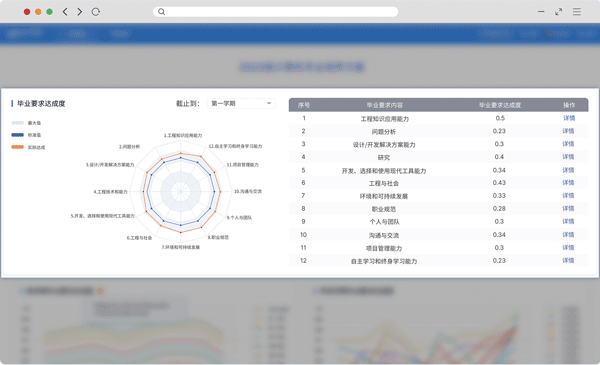Click the center of the radar chart
Image resolution: width=600 pixels, height=365 pixels.
coord(180,191)
